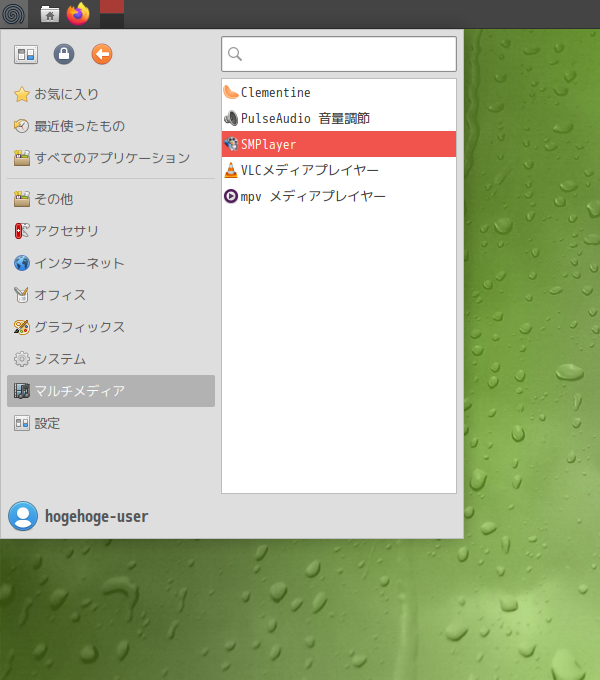Screen dimensions: 600x680
Task: Select the お気に入り category
Action: click(111, 94)
